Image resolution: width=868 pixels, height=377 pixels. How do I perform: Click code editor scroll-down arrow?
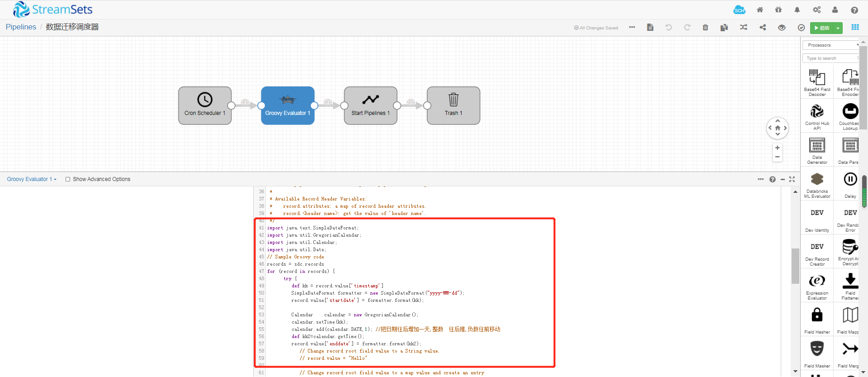(795, 372)
